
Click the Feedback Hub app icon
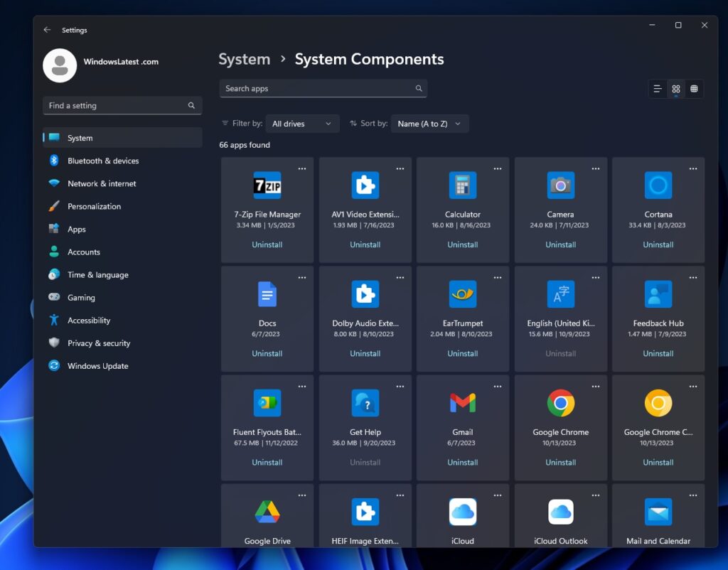coord(658,294)
